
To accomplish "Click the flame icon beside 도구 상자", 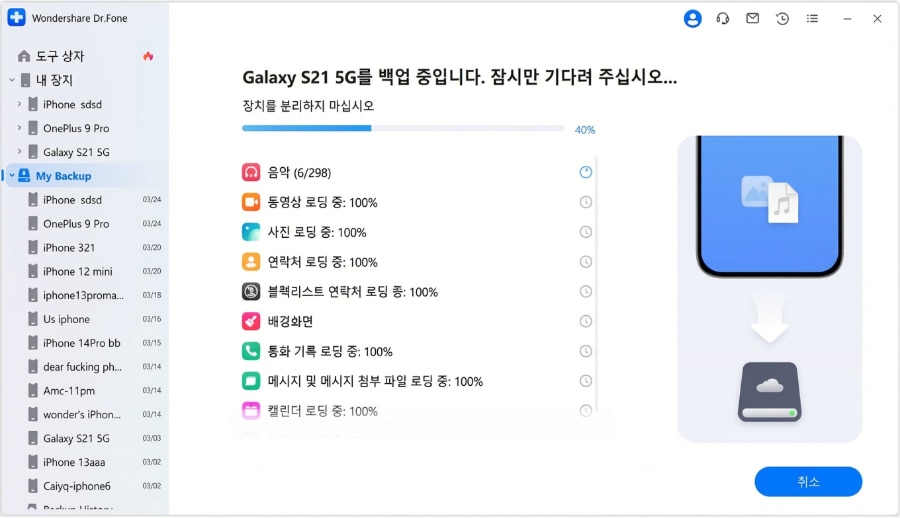I will tap(149, 56).
